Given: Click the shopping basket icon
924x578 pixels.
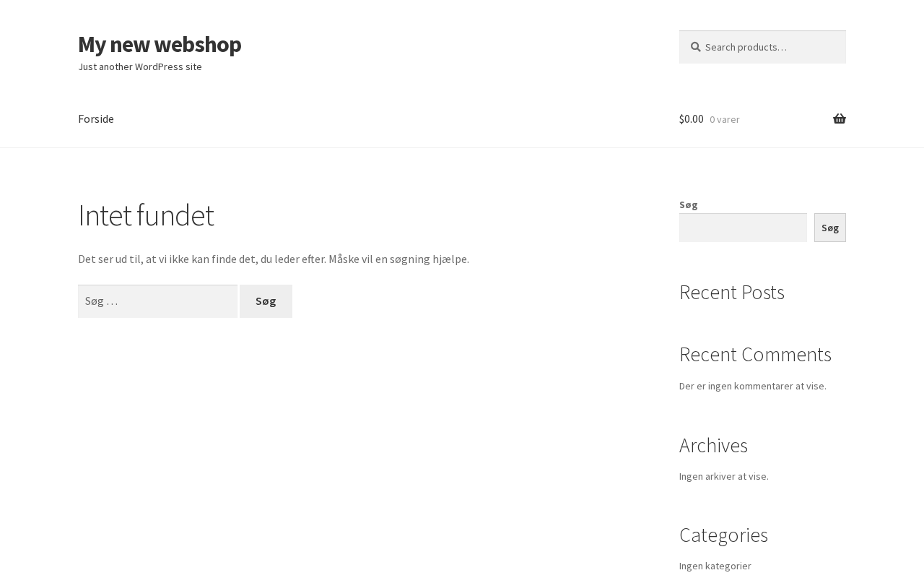Looking at the screenshot, I should point(839,119).
